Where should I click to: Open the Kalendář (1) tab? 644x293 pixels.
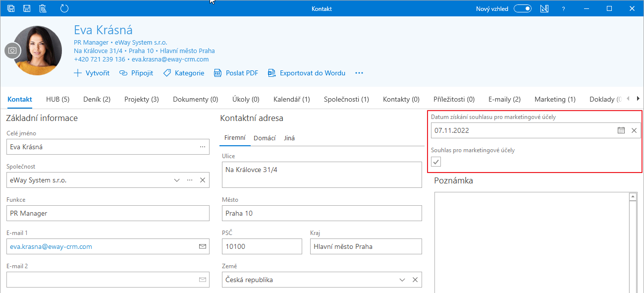pyautogui.click(x=292, y=99)
